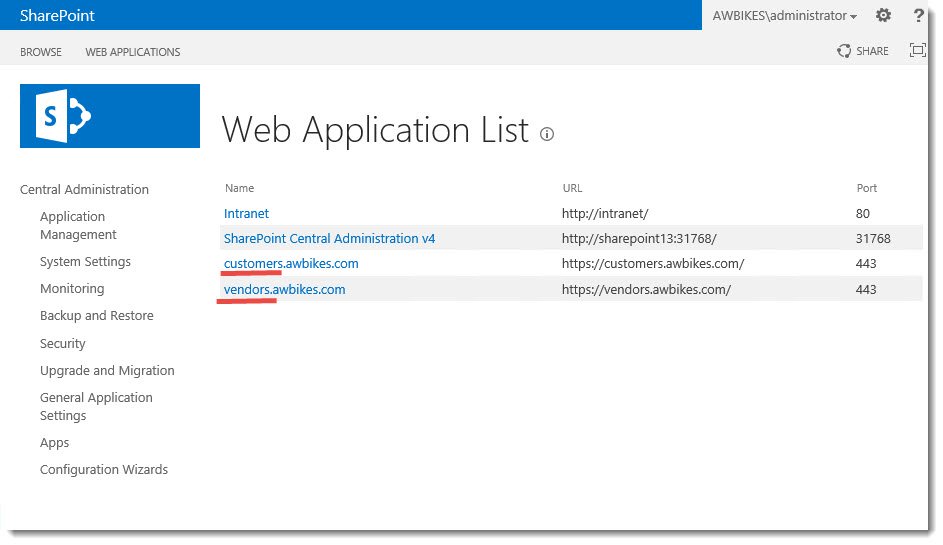This screenshot has height=545, width=943.
Task: Open Apps in the sidebar
Action: point(55,443)
